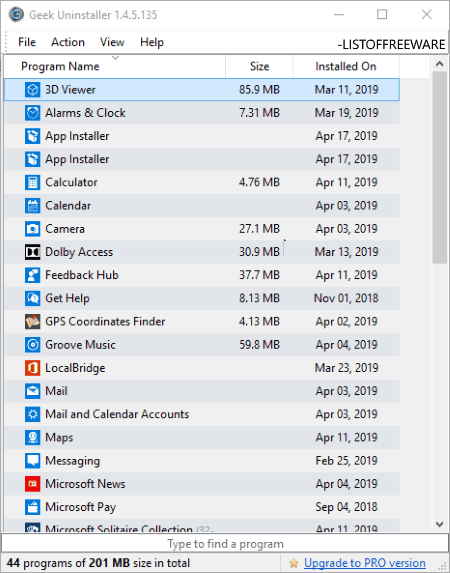
Task: Focus the Type to find a program field
Action: tap(225, 544)
